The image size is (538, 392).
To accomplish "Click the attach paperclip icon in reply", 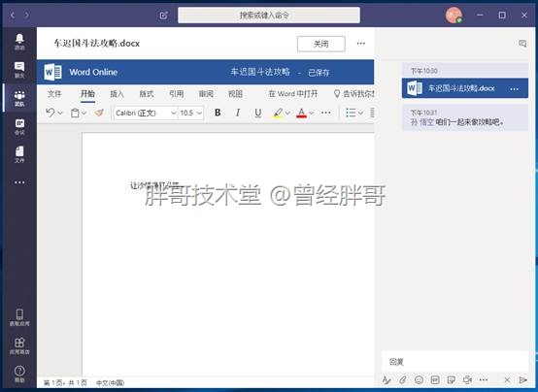I will tap(402, 379).
